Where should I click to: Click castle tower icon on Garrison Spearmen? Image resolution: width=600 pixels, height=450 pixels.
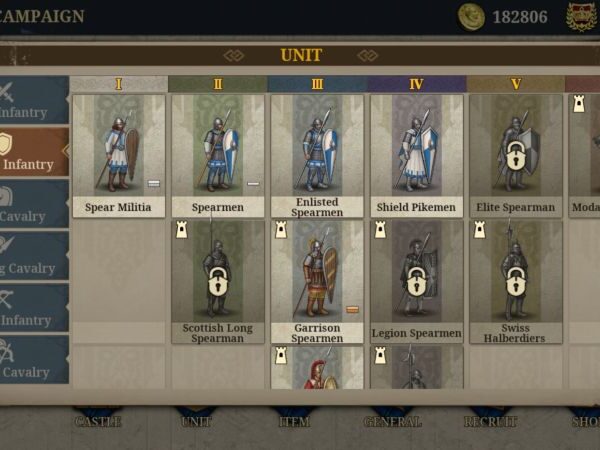[281, 230]
